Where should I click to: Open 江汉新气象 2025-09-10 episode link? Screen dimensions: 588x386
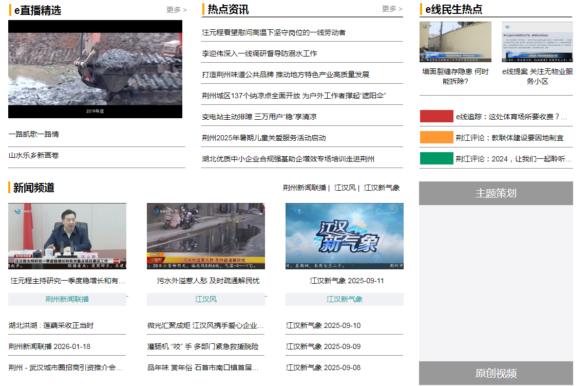tap(323, 325)
